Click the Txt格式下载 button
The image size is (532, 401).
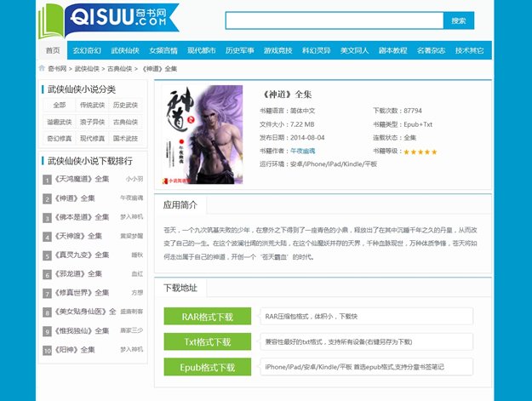coord(208,342)
